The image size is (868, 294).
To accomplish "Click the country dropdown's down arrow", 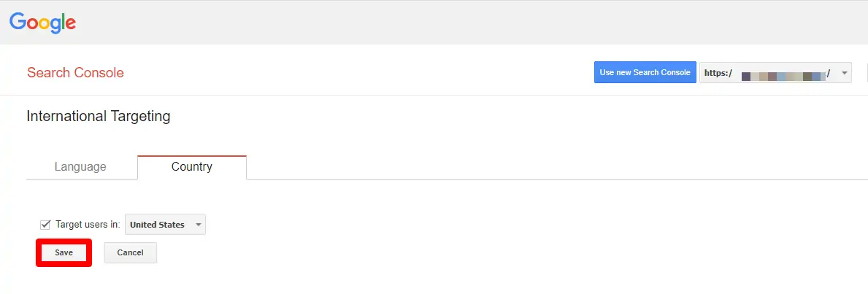I will tap(199, 225).
